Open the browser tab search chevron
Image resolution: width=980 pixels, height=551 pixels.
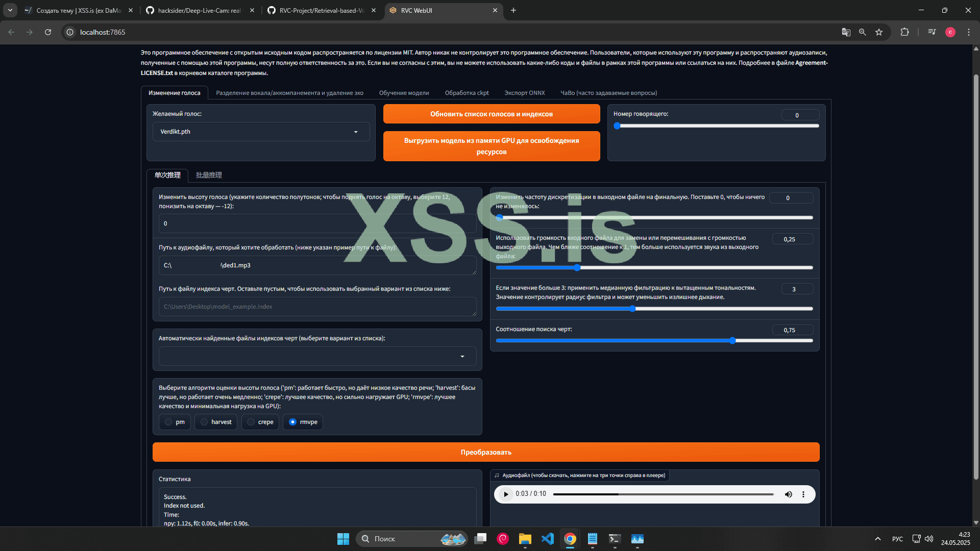click(10, 10)
